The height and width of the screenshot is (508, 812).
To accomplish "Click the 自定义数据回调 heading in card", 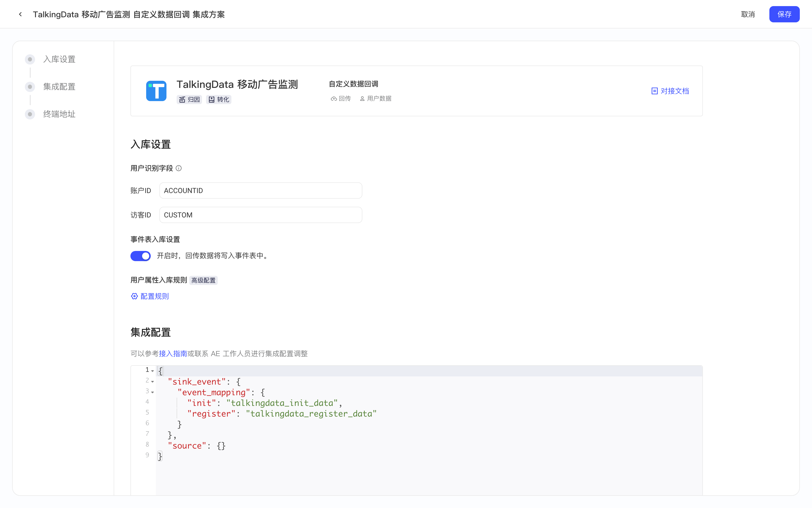I will (x=353, y=84).
